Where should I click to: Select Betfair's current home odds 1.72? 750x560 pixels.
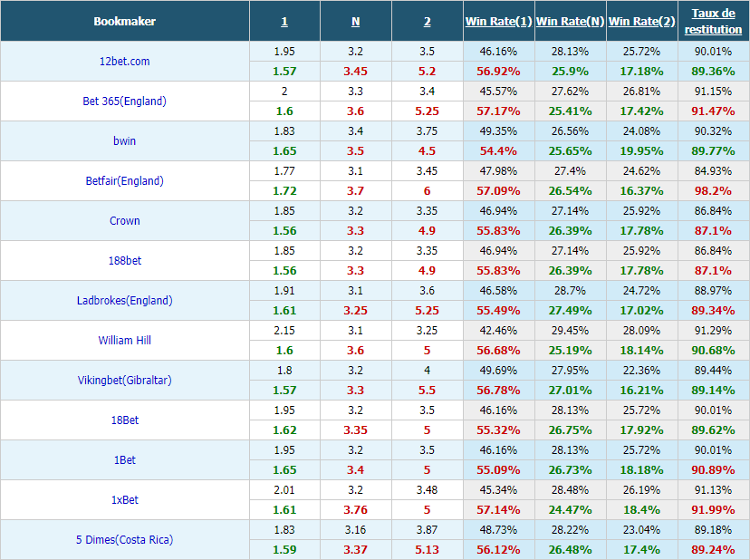[x=284, y=191]
